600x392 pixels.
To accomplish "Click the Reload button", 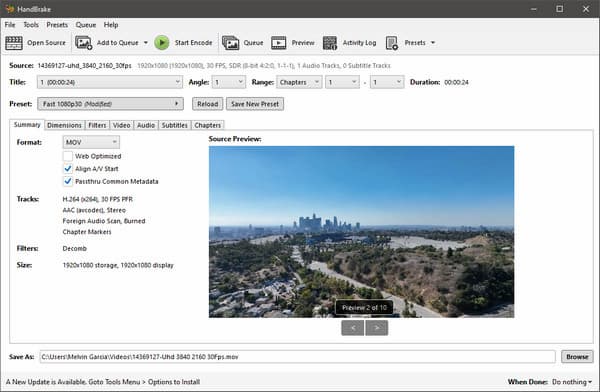I will (x=207, y=104).
